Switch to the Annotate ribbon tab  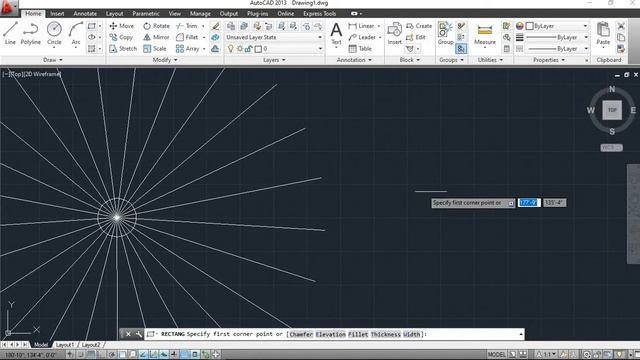85,13
